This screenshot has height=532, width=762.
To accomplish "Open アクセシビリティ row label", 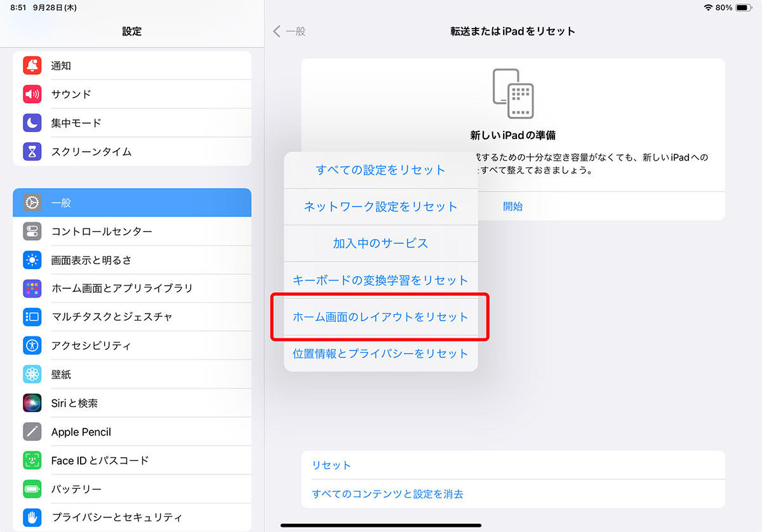I will [91, 346].
